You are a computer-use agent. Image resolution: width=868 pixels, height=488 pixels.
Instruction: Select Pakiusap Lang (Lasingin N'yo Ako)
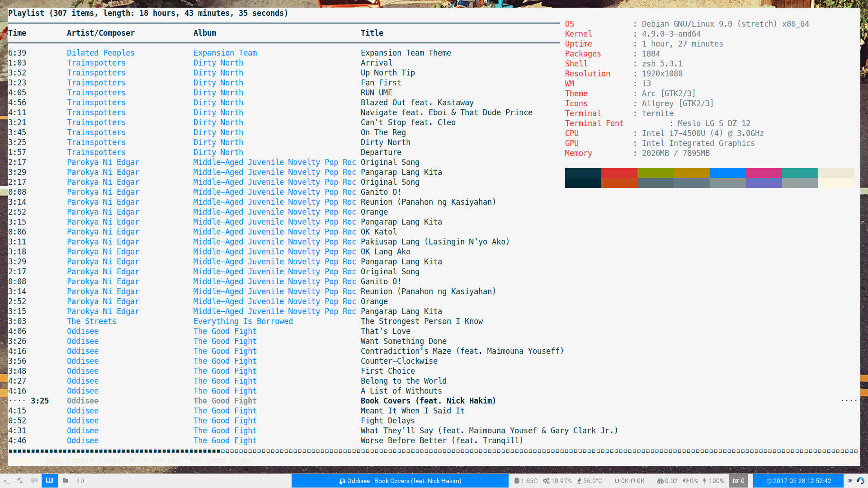(435, 242)
